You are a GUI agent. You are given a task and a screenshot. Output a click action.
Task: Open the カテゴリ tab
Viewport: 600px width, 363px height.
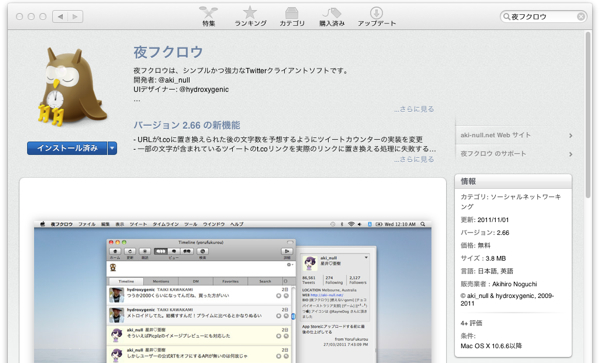coord(292,16)
